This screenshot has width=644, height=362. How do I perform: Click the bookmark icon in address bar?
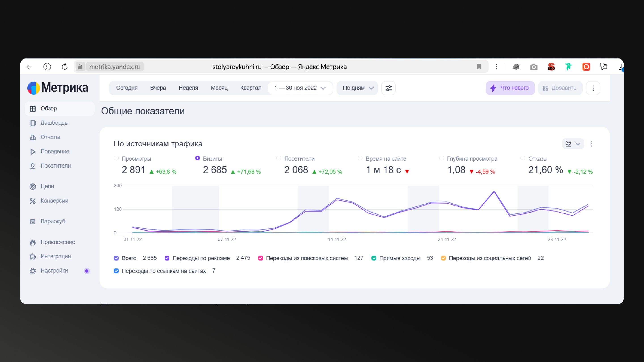pos(479,67)
